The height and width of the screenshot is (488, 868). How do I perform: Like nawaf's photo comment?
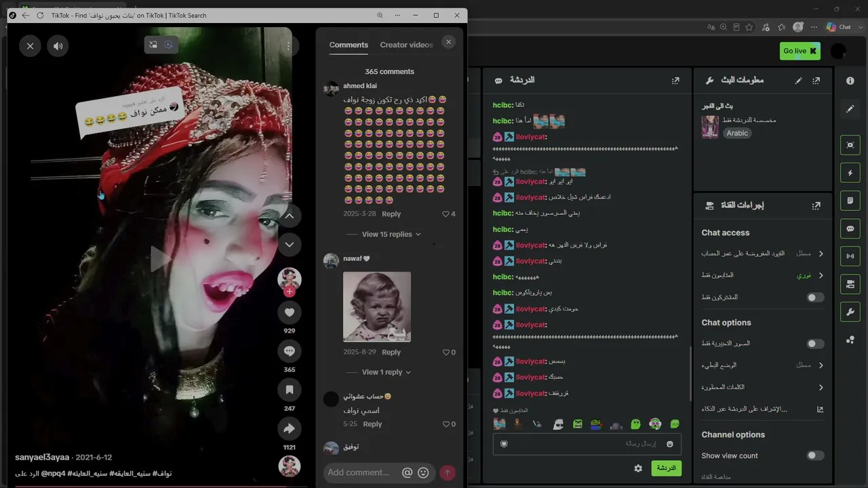(x=446, y=352)
